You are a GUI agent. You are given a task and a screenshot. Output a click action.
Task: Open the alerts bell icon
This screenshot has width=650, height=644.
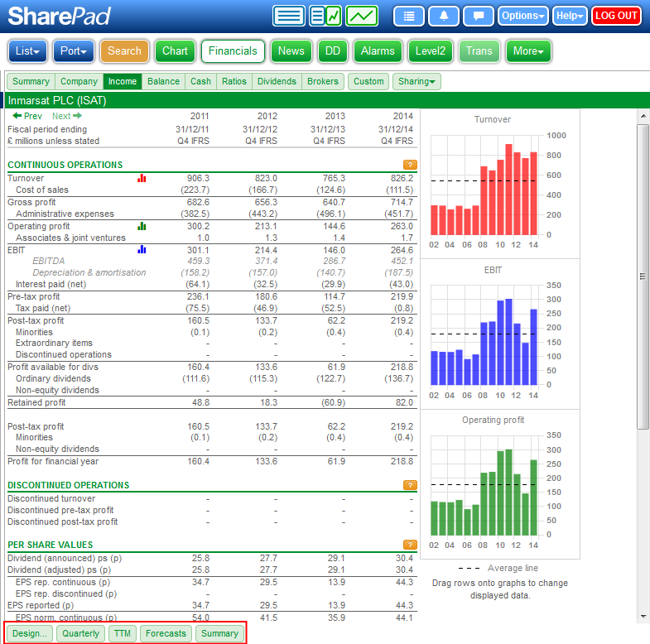(443, 17)
